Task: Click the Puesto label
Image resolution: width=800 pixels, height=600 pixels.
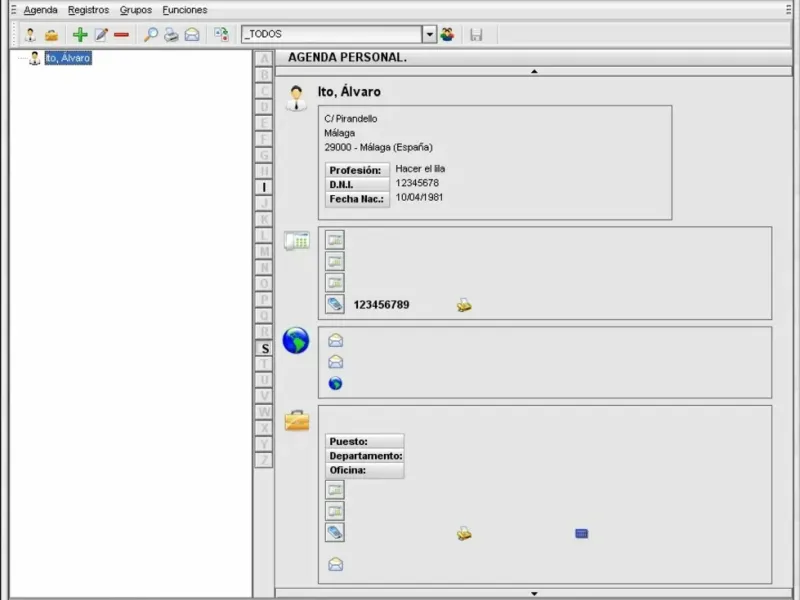Action: point(364,441)
